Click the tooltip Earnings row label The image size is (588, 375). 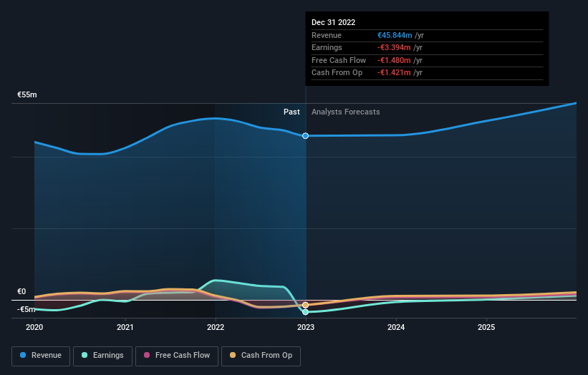click(x=327, y=47)
